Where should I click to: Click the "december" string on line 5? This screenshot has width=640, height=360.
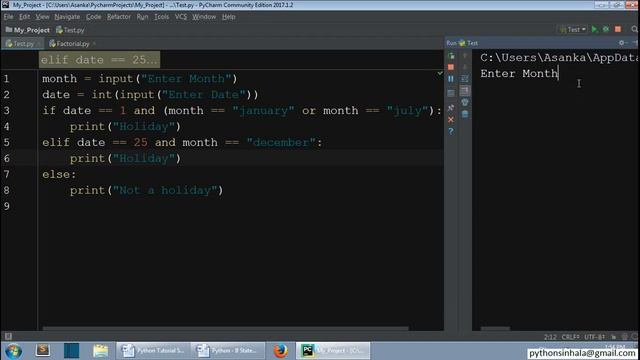pos(281,142)
